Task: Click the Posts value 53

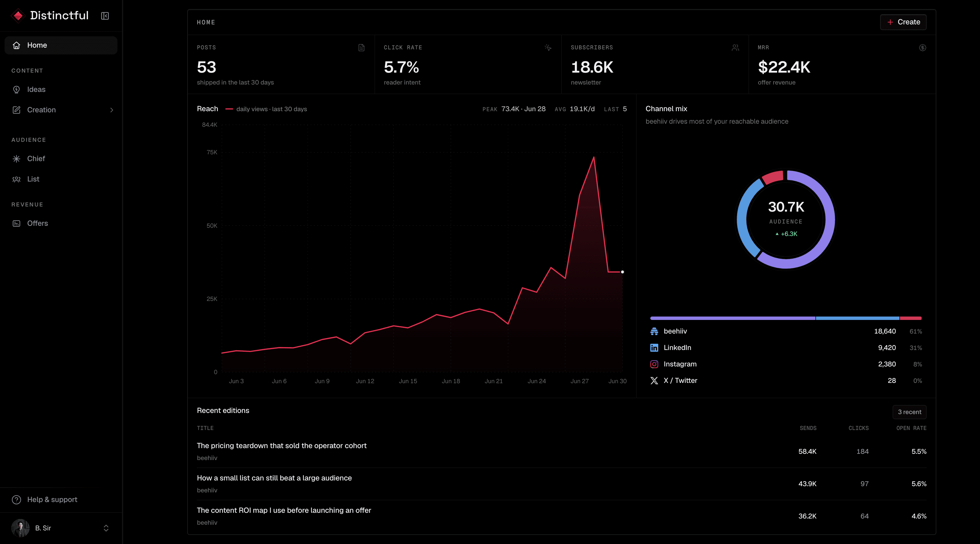Action: [x=207, y=67]
